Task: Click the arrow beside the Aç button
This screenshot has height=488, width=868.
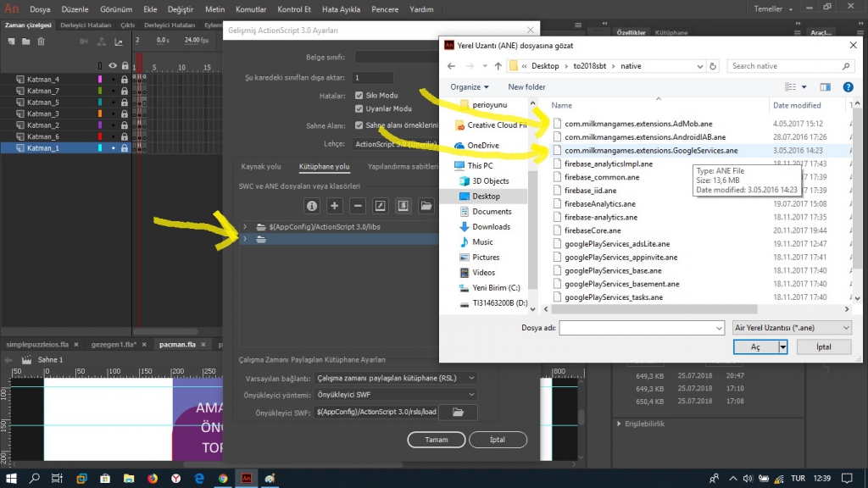Action: (782, 347)
